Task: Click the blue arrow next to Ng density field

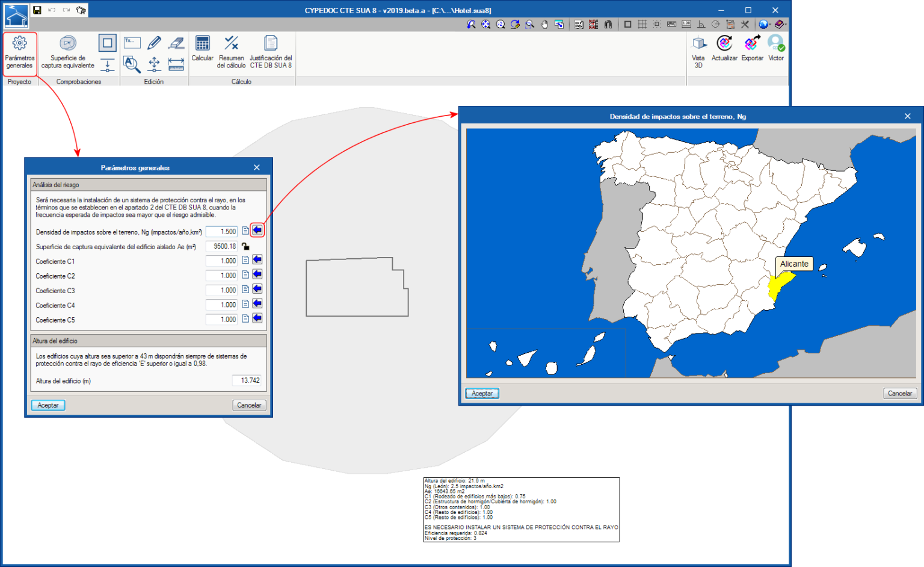Action: pyautogui.click(x=257, y=231)
